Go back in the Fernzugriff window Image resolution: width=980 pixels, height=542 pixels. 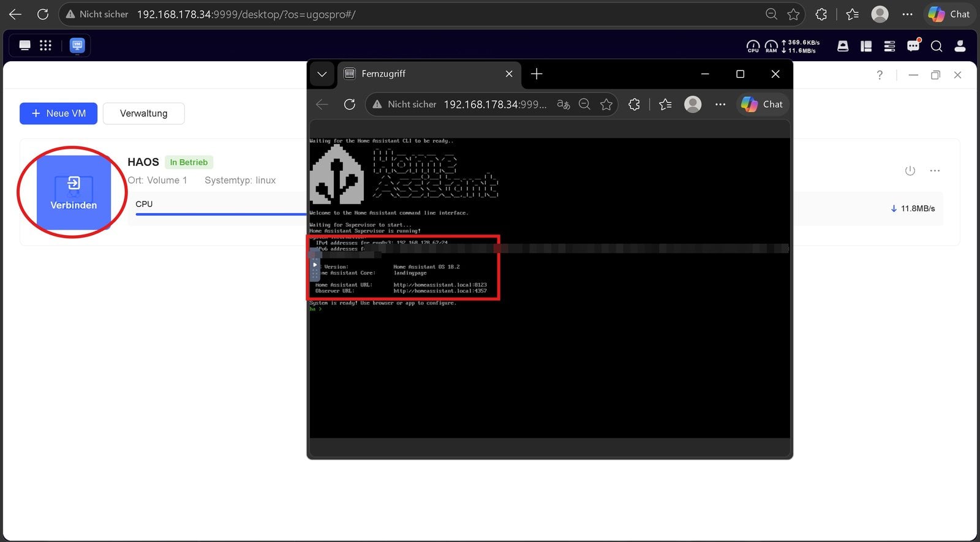(x=322, y=104)
